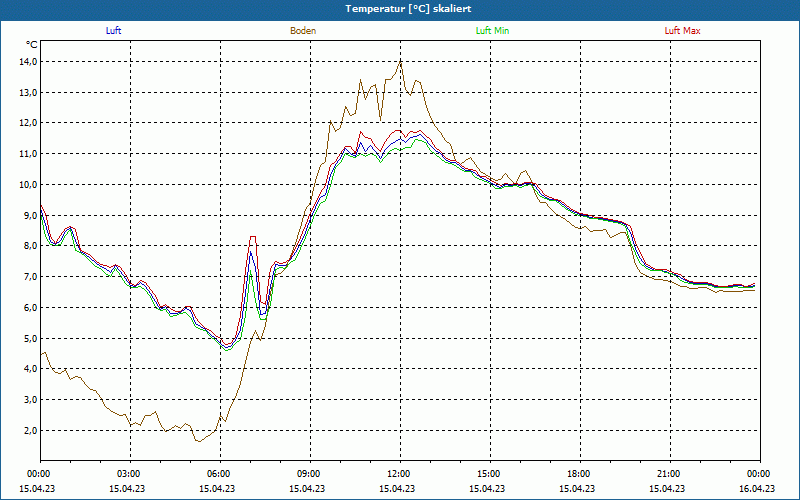Click the 10,0 value on the temperature axis
This screenshot has width=800, height=500.
29,185
